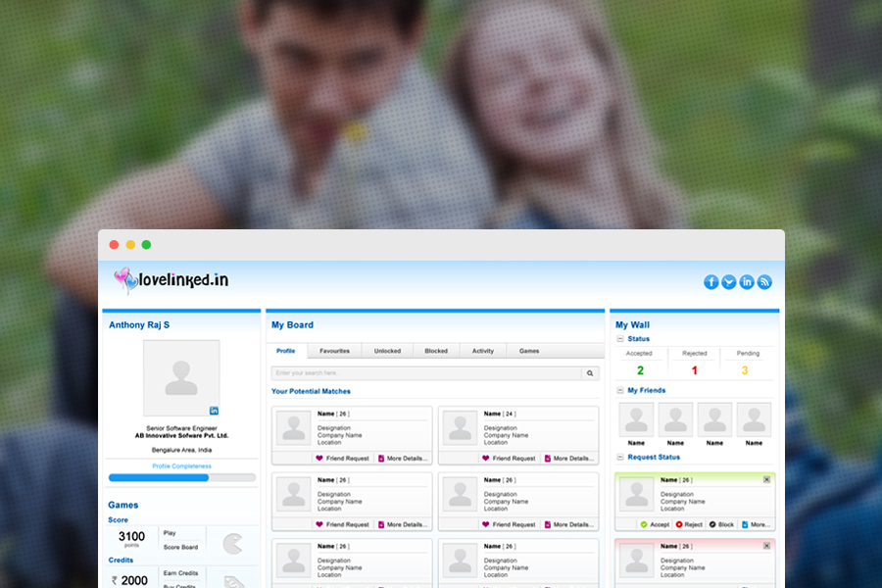Switch to the Profile tab
This screenshot has width=882, height=588.
click(x=286, y=351)
